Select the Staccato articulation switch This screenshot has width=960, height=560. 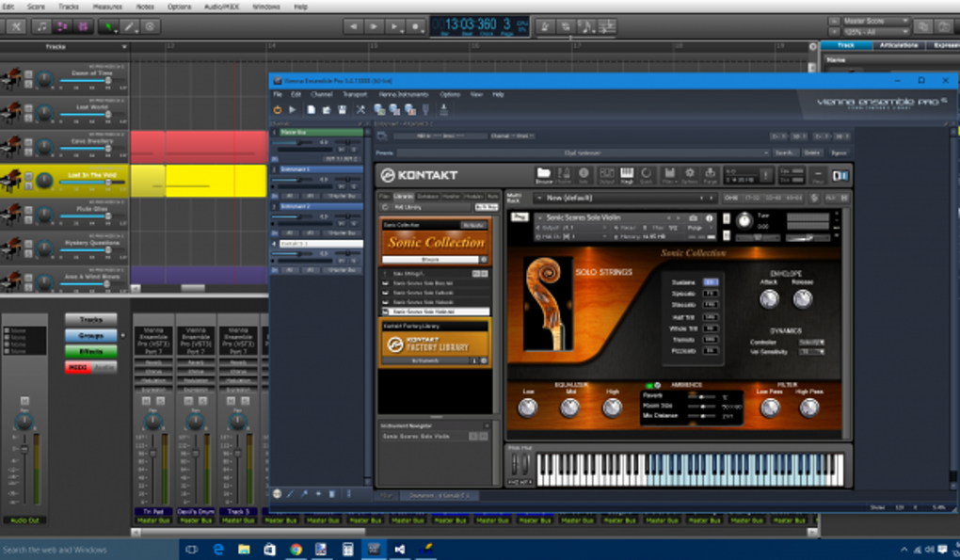(x=711, y=305)
